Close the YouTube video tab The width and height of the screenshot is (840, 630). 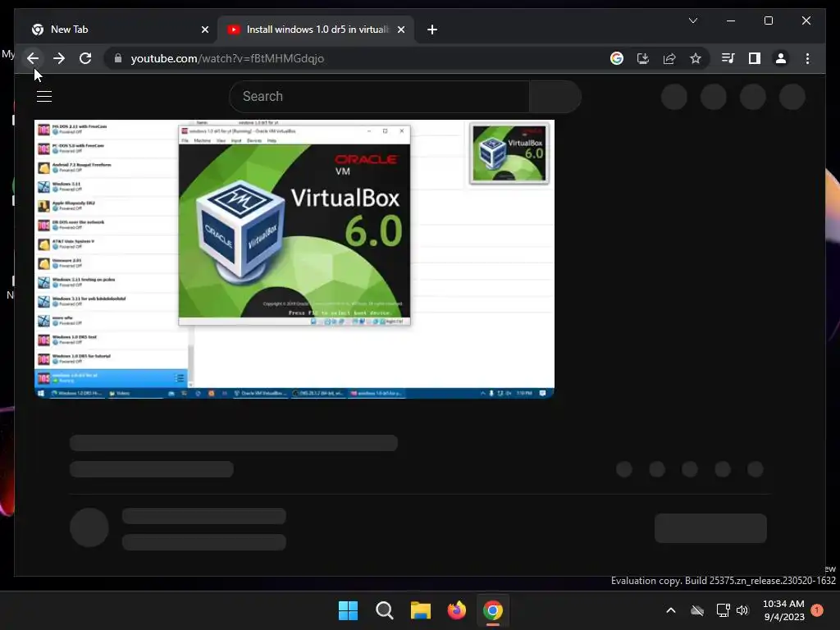click(x=400, y=30)
